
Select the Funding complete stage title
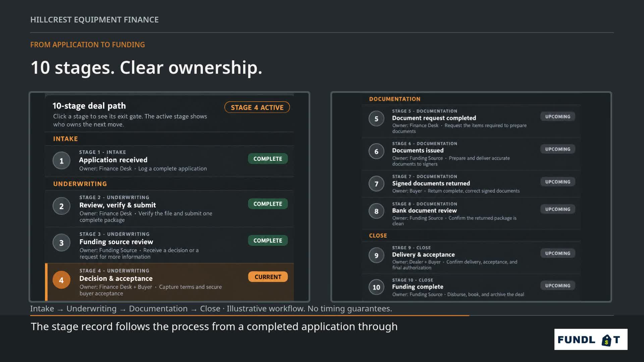click(418, 287)
